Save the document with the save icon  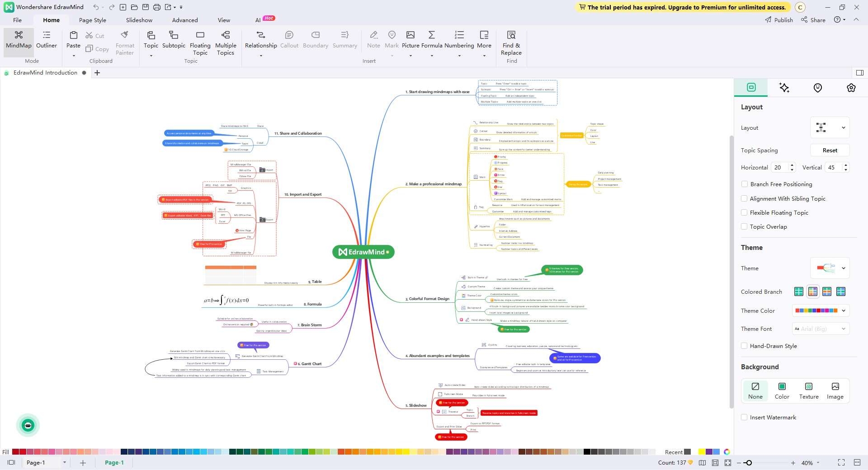click(x=145, y=7)
